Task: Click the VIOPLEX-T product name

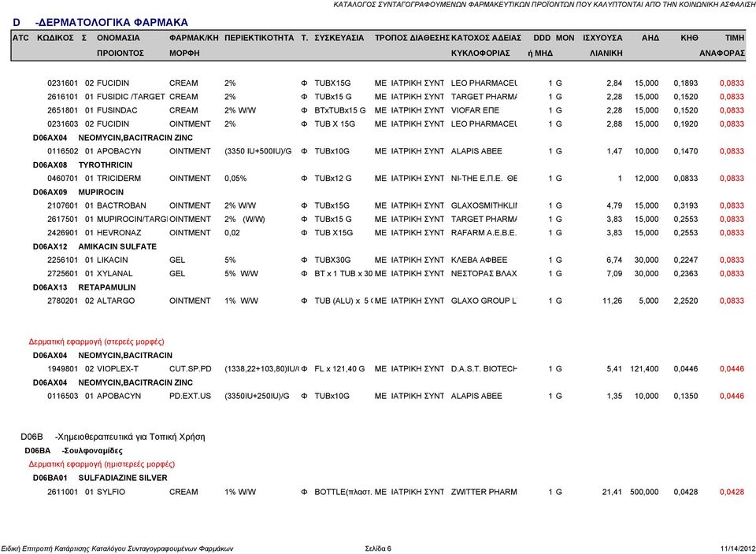Action: pyautogui.click(x=117, y=369)
